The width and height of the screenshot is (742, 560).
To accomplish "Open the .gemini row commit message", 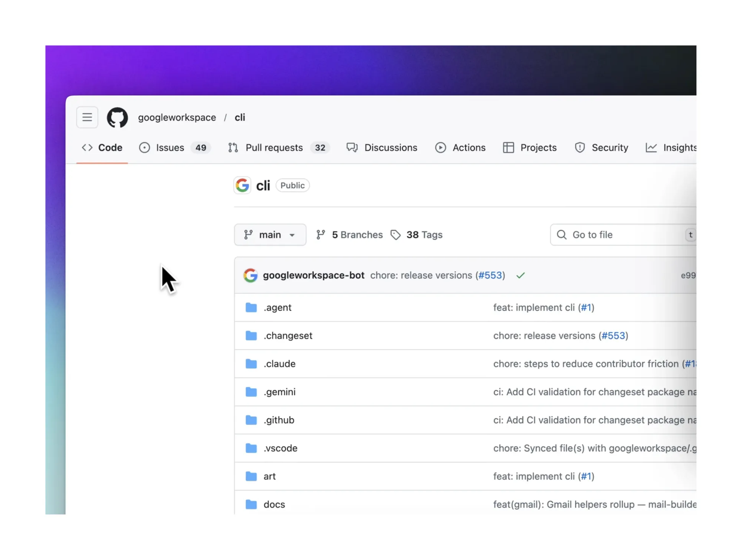I will [595, 392].
